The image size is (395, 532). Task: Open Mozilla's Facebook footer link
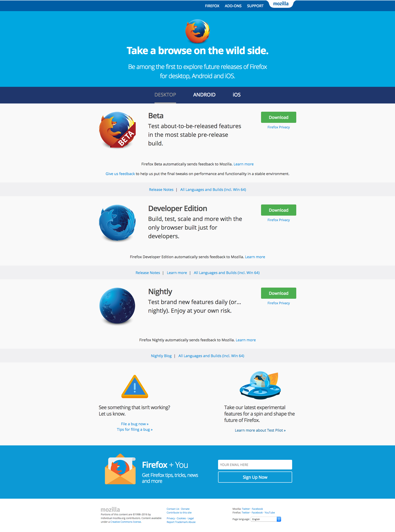(x=257, y=509)
